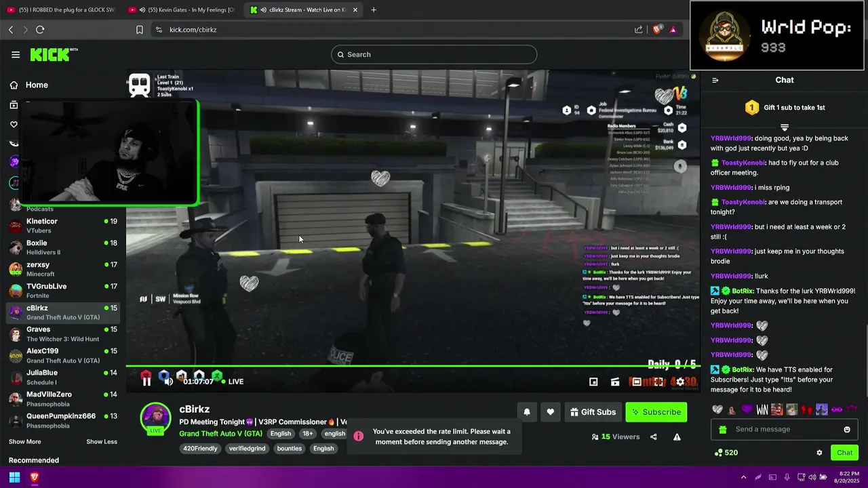Toggle fullscreen in video player

coord(658,382)
